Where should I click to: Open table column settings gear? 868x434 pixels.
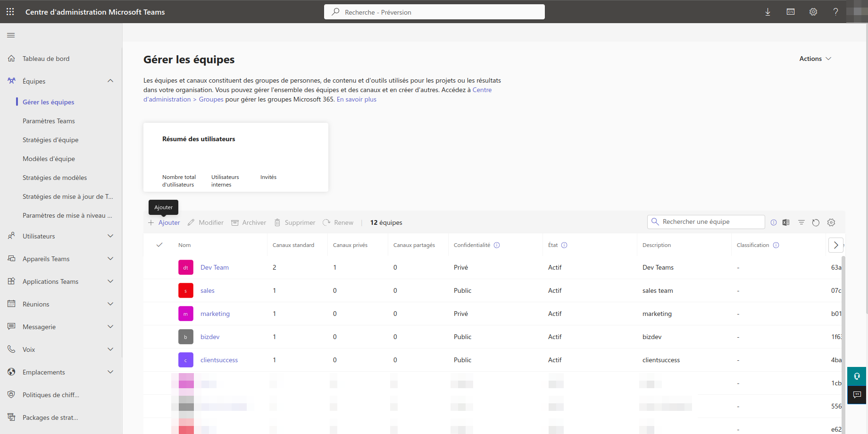click(x=831, y=222)
